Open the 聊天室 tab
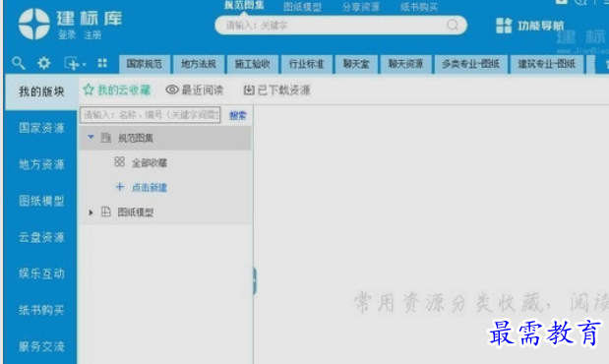 (x=356, y=64)
